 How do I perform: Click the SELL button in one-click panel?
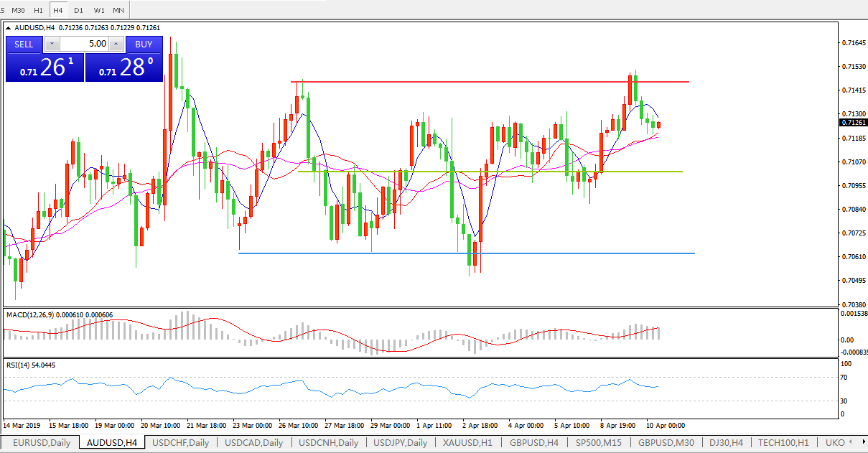click(24, 45)
